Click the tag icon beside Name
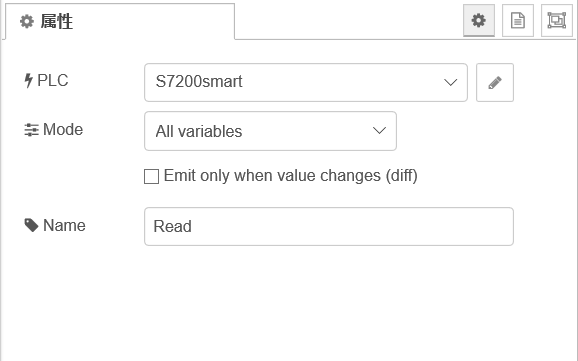Screen dimensions: 578x361 tap(31, 225)
